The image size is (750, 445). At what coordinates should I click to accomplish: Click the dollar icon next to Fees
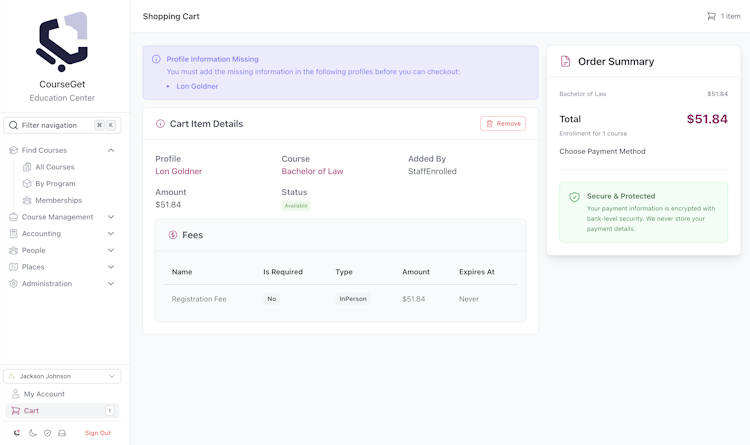[173, 235]
